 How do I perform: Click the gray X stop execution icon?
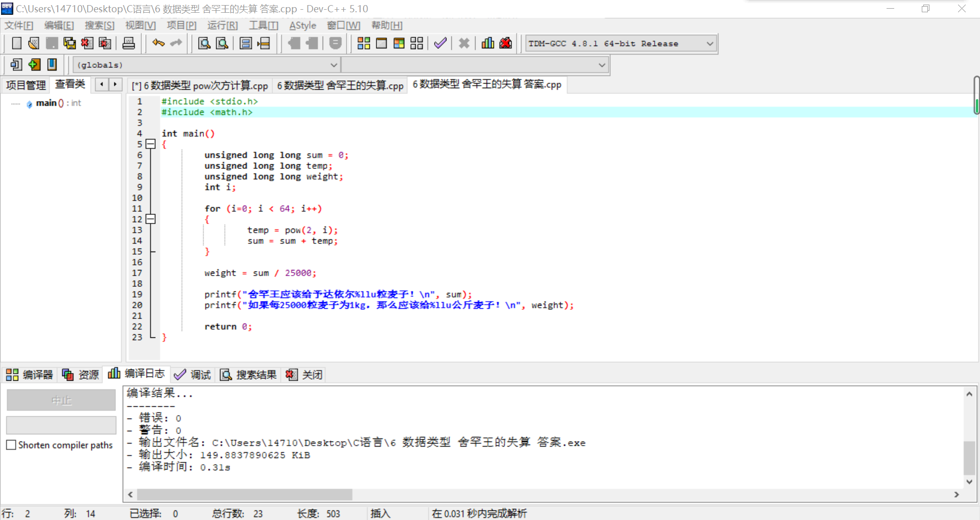pos(464,43)
